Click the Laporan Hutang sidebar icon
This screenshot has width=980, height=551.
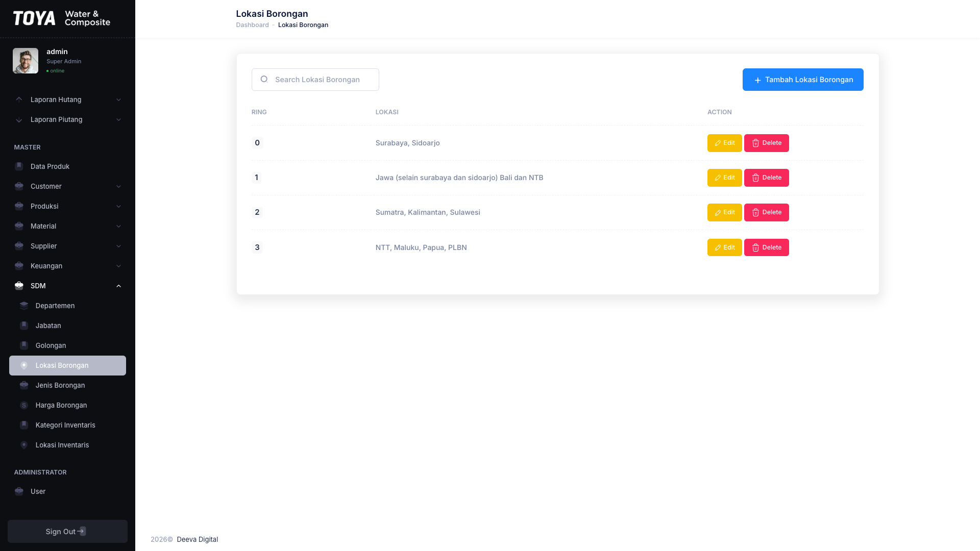point(19,99)
